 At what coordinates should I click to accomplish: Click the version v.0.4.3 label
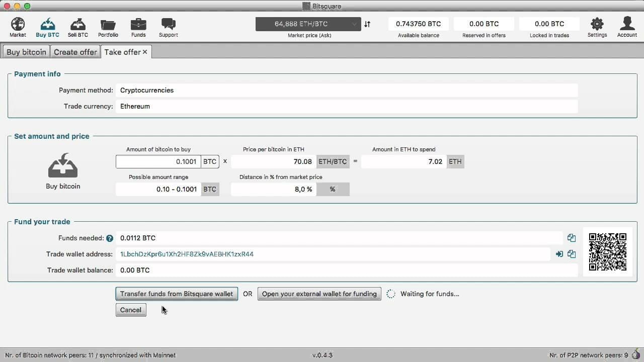click(322, 355)
